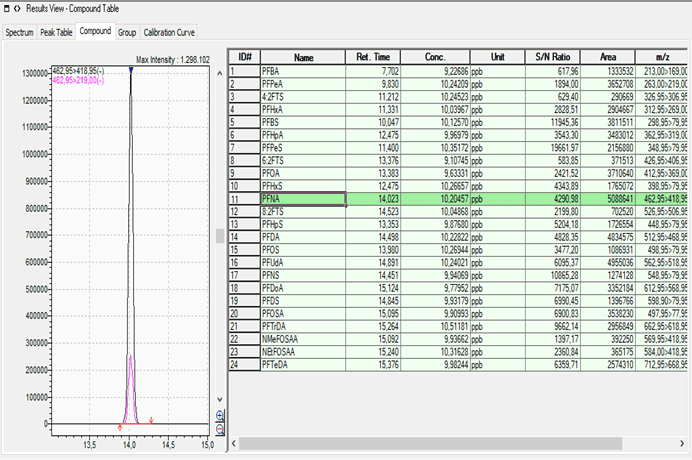Screen dimensions: 692x460
Task: Select the PFBA compound row
Action: pyautogui.click(x=458, y=71)
